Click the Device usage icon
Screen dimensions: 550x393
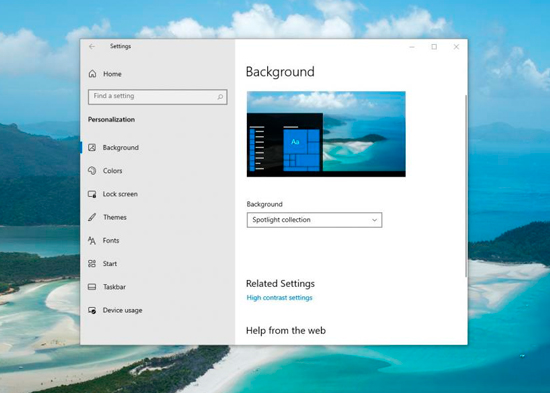coord(92,310)
